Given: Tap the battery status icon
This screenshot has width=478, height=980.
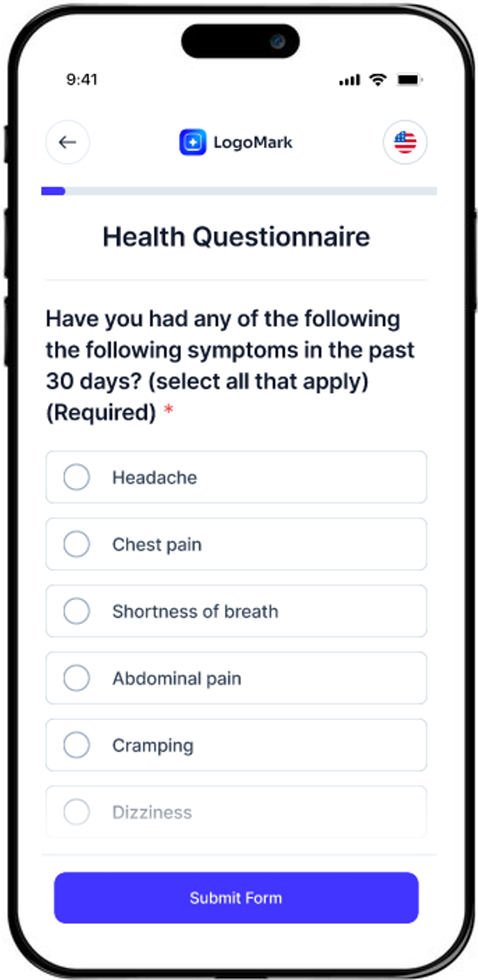Looking at the screenshot, I should click(x=409, y=80).
